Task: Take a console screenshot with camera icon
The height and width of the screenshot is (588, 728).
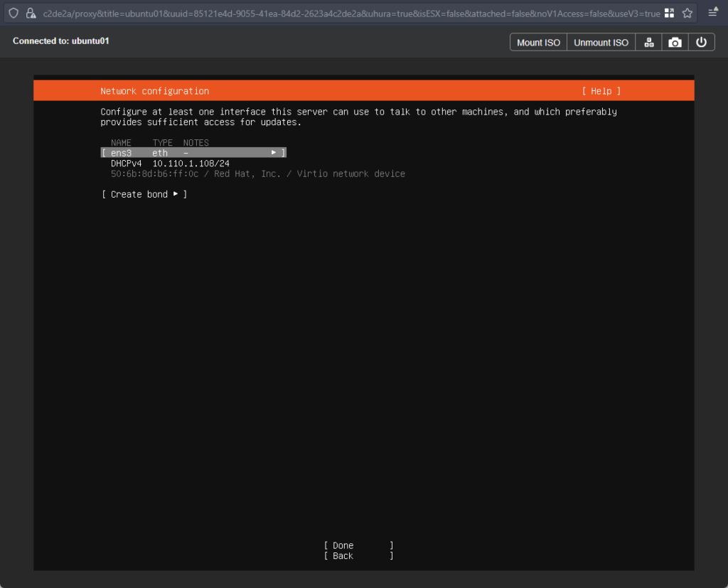Action: click(675, 42)
